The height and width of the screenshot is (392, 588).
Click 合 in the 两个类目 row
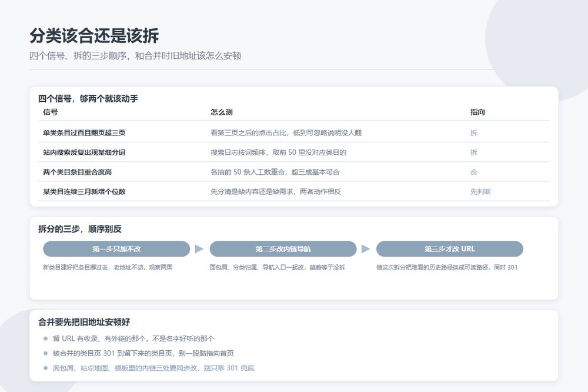coord(474,172)
